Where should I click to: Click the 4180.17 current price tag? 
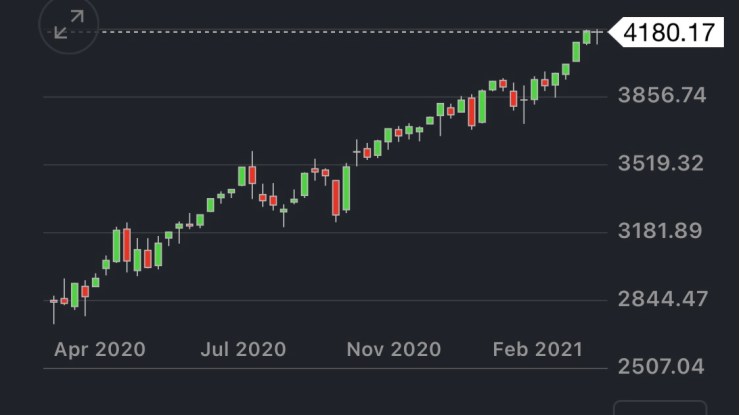point(669,33)
